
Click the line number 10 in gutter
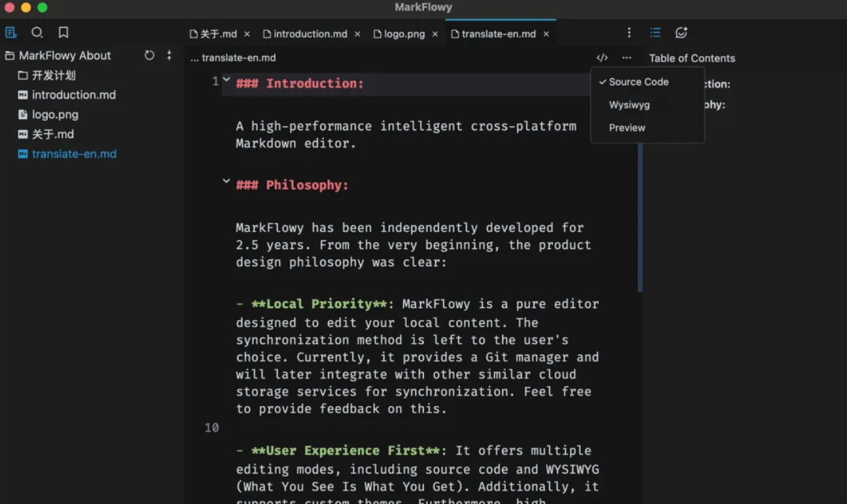tap(212, 428)
